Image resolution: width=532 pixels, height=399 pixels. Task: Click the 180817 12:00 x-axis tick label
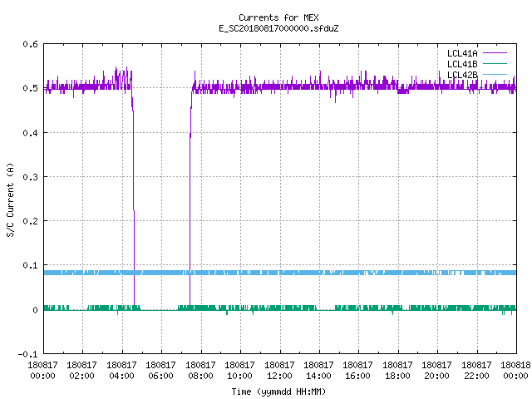click(x=279, y=371)
